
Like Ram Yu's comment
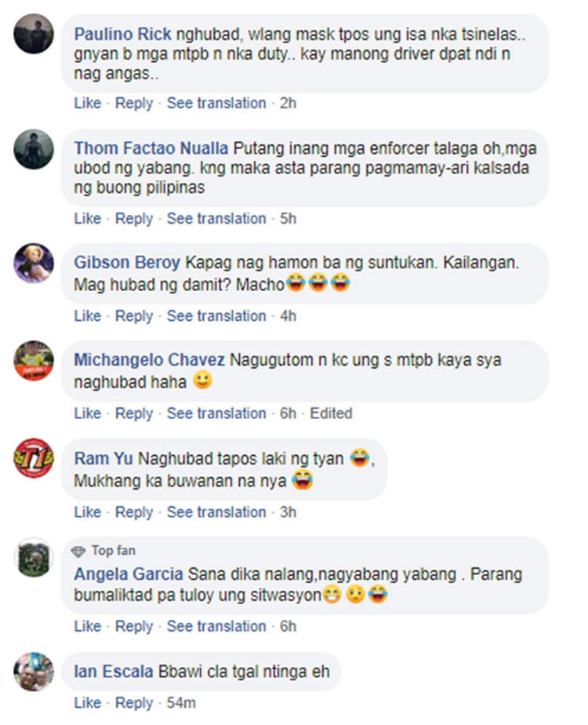87,512
